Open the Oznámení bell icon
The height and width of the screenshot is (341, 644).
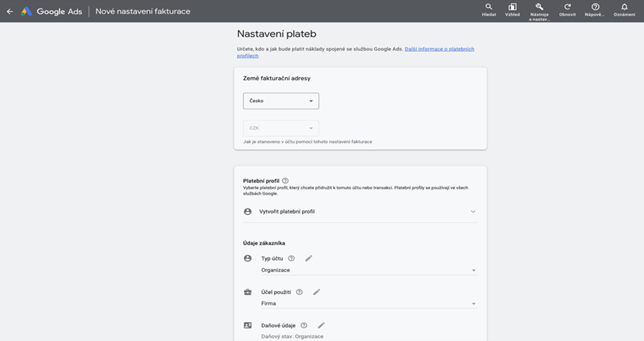coord(624,7)
